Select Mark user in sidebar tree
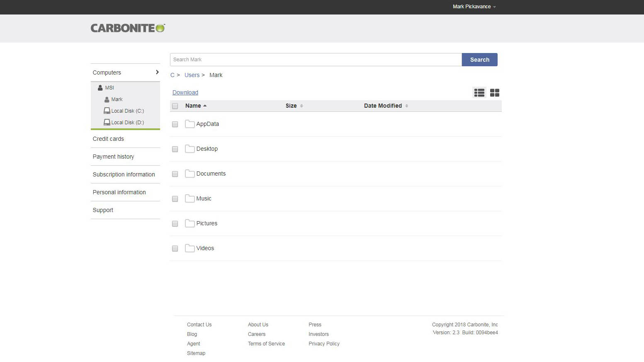Viewport: 644px width, 362px height. click(x=117, y=99)
